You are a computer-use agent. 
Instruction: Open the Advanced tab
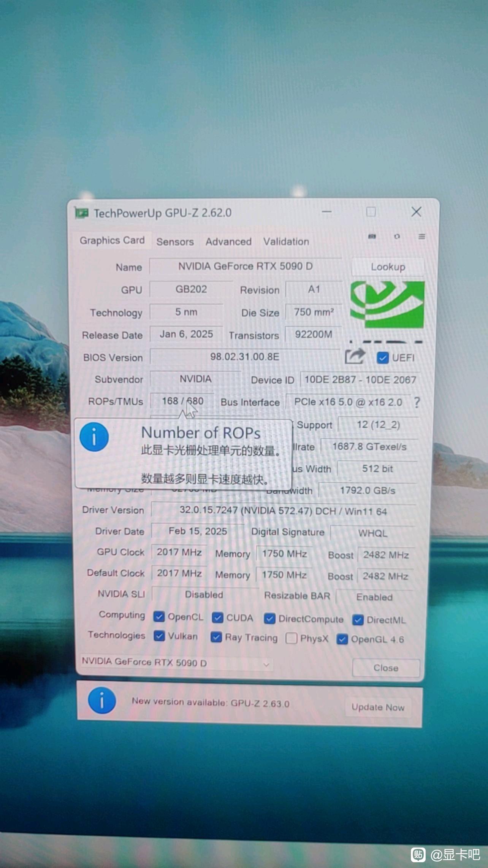click(228, 242)
